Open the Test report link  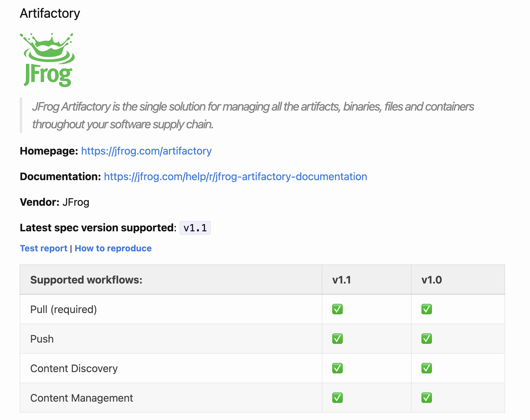point(44,248)
